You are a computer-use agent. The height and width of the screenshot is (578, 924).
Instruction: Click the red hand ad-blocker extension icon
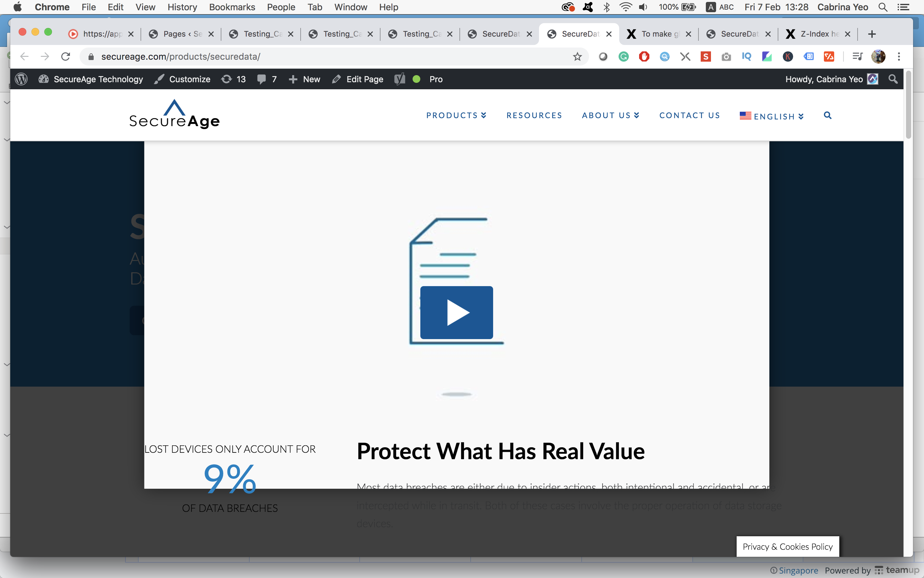pos(644,57)
